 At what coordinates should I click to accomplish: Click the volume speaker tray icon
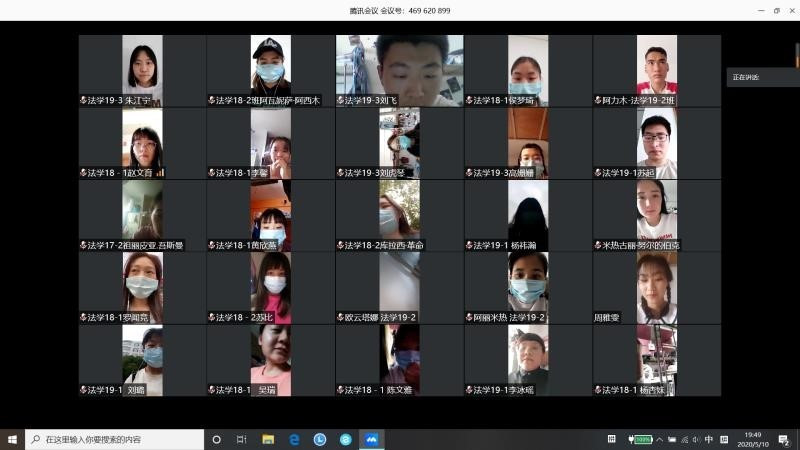[x=695, y=439]
